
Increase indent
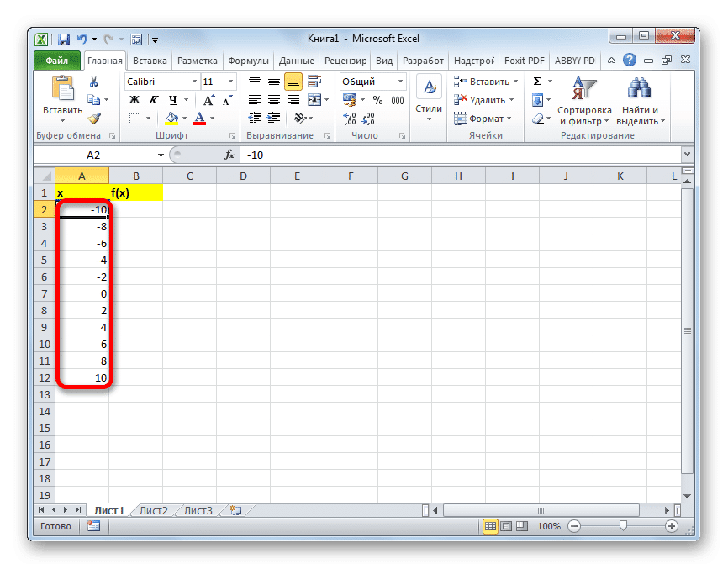(x=274, y=119)
